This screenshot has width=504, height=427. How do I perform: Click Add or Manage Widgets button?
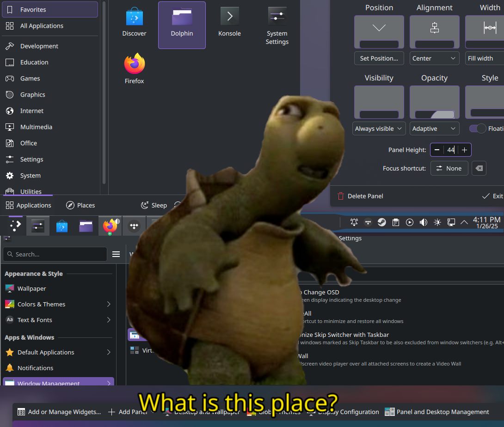[59, 412]
